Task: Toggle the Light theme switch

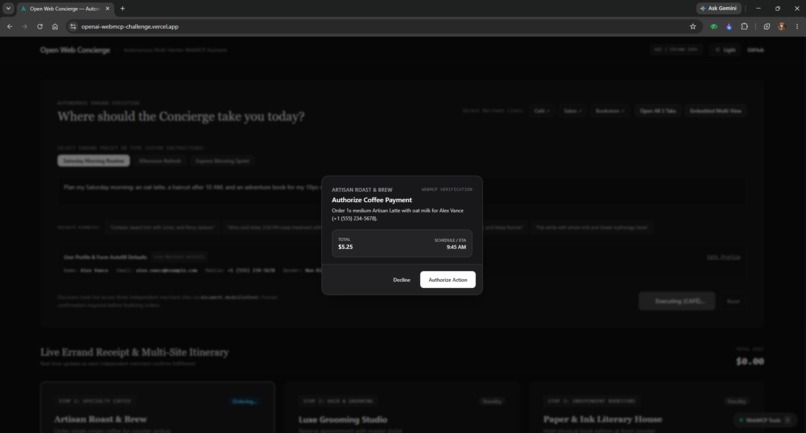Action: 725,50
